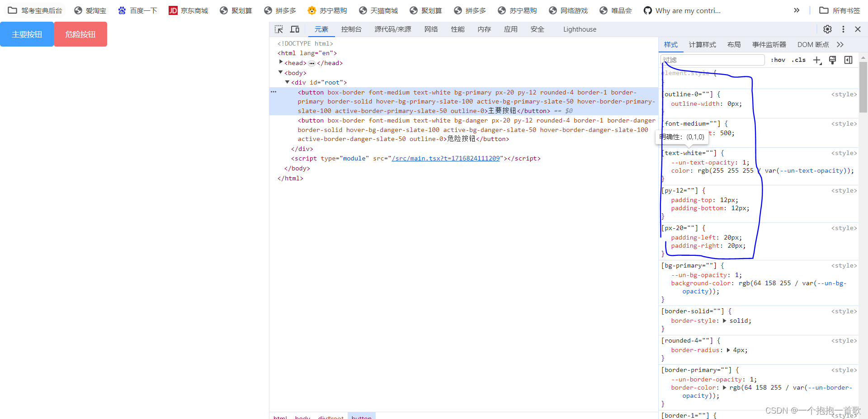868x419 pixels.
Task: Click the blue 主要按钮 button
Action: [27, 34]
